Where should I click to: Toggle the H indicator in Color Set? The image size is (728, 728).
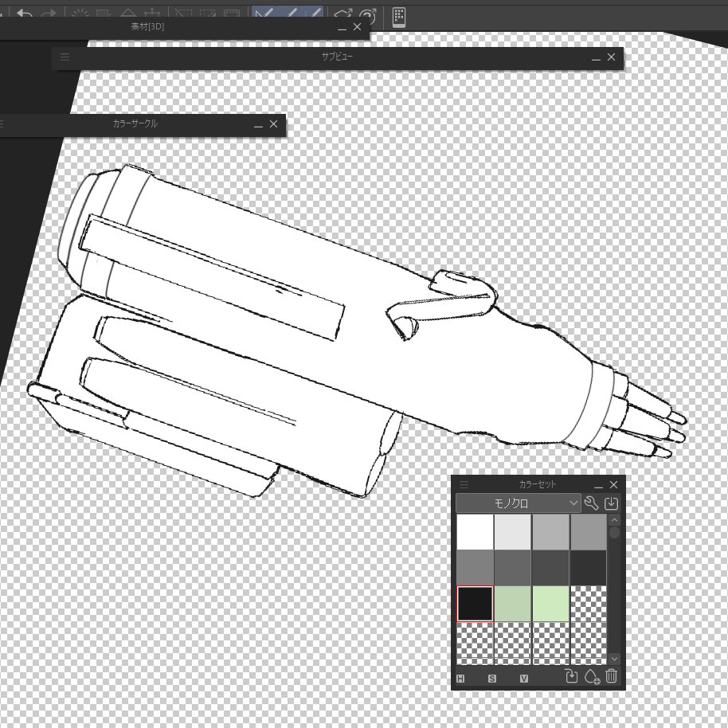460,679
